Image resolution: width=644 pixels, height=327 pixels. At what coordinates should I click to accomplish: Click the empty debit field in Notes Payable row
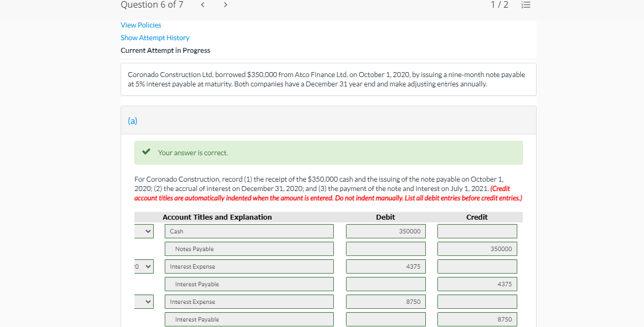(x=386, y=249)
